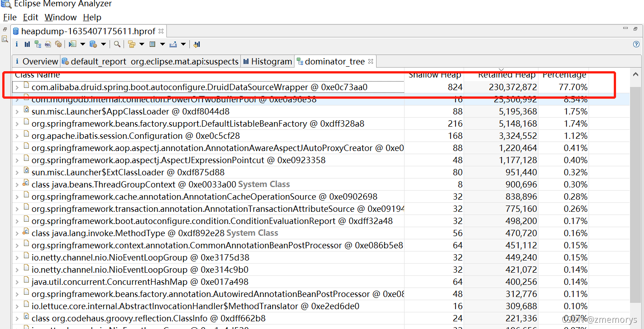Close the heapdump-1635407175611.hprof tab
The width and height of the screenshot is (644, 329).
click(161, 31)
